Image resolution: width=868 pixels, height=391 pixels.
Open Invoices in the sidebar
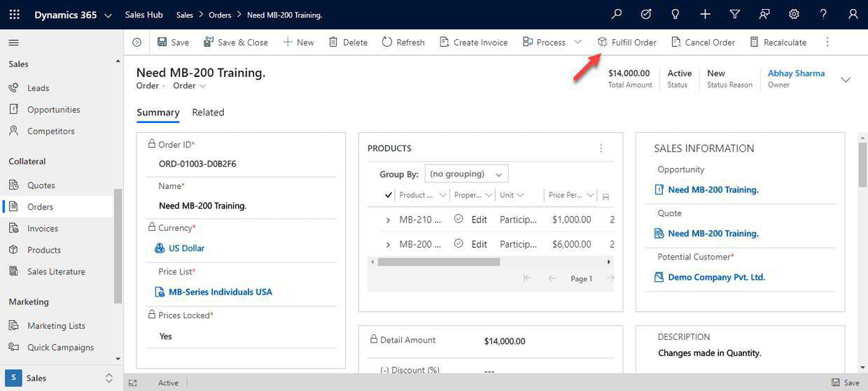tap(33, 229)
